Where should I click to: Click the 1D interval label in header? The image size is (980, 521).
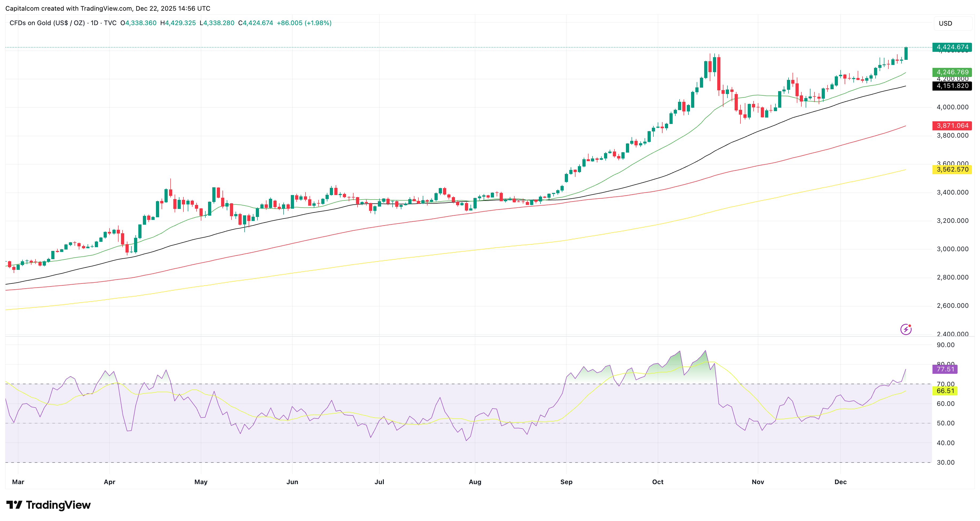pos(94,23)
